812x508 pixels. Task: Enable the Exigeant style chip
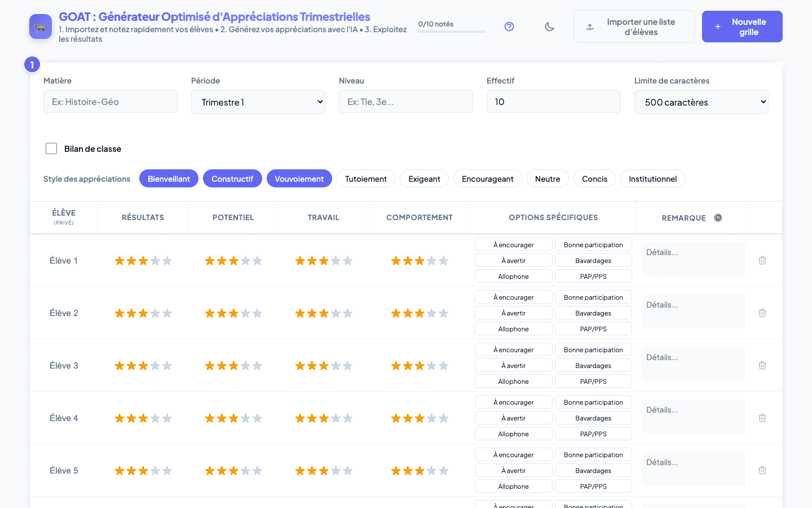(x=424, y=178)
